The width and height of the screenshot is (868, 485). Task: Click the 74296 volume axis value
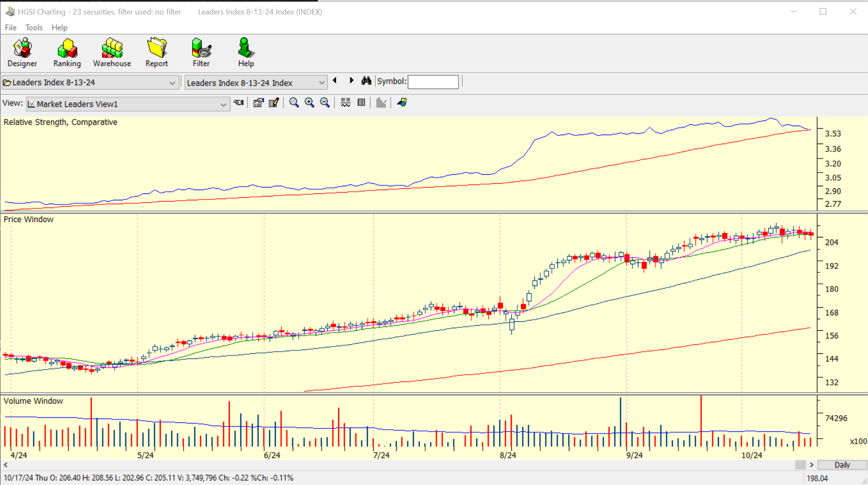[x=836, y=418]
